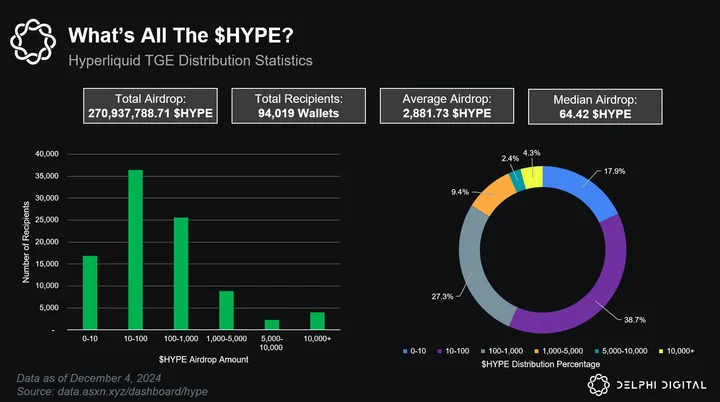Select the teal 5,000-10,000 legend swatch
Image resolution: width=720 pixels, height=402 pixels.
click(x=596, y=351)
